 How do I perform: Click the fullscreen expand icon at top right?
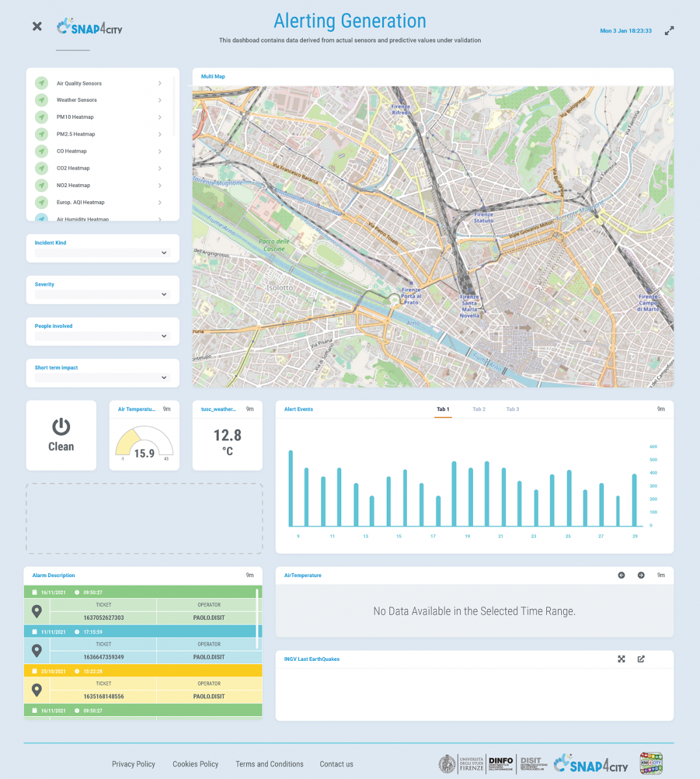coord(670,31)
